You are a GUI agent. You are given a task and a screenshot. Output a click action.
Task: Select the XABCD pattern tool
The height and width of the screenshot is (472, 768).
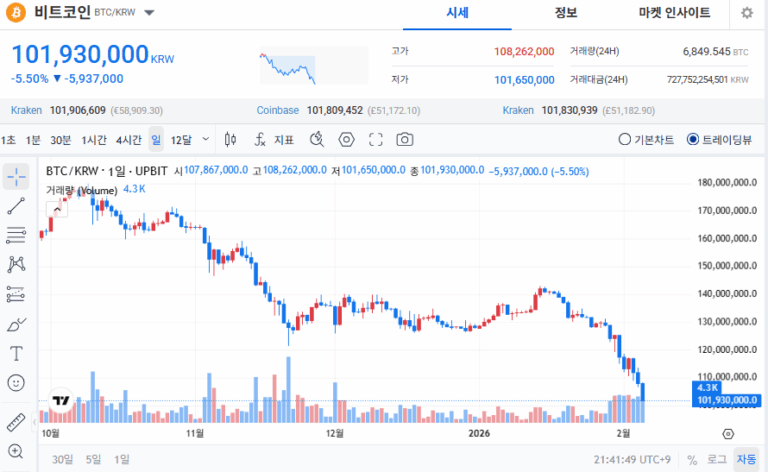tap(16, 264)
